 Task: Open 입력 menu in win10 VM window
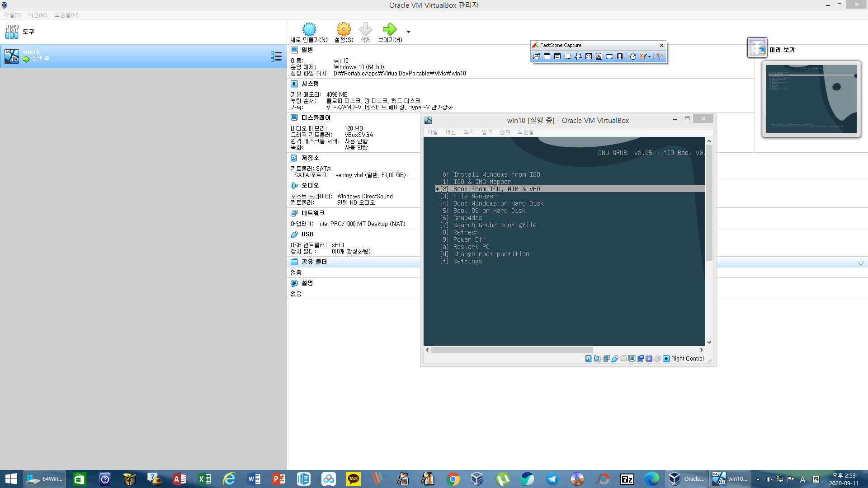tap(487, 132)
